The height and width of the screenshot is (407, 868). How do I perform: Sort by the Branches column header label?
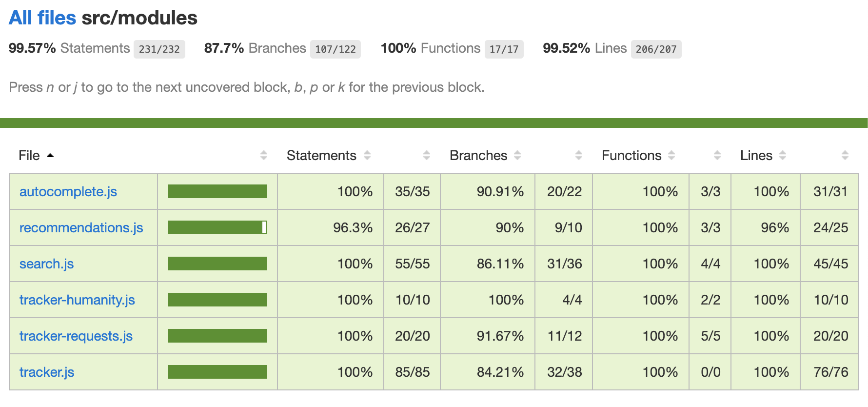pos(478,156)
